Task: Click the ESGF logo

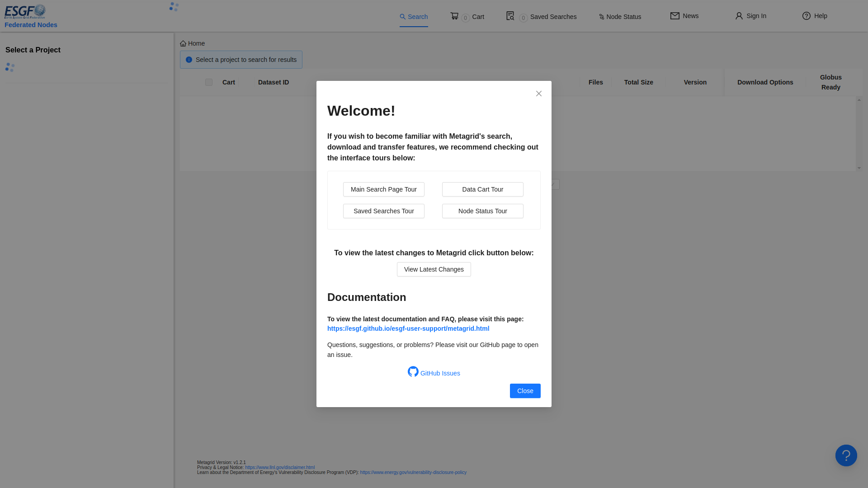Action: [x=25, y=12]
